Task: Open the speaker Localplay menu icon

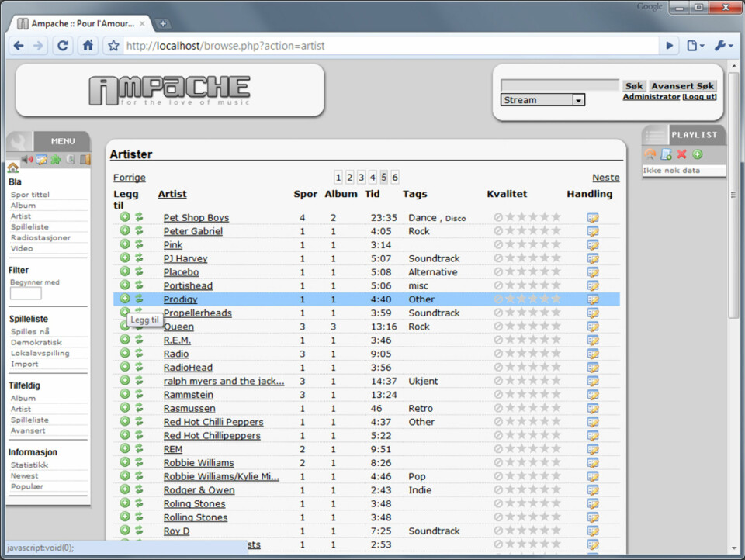Action: tap(27, 160)
